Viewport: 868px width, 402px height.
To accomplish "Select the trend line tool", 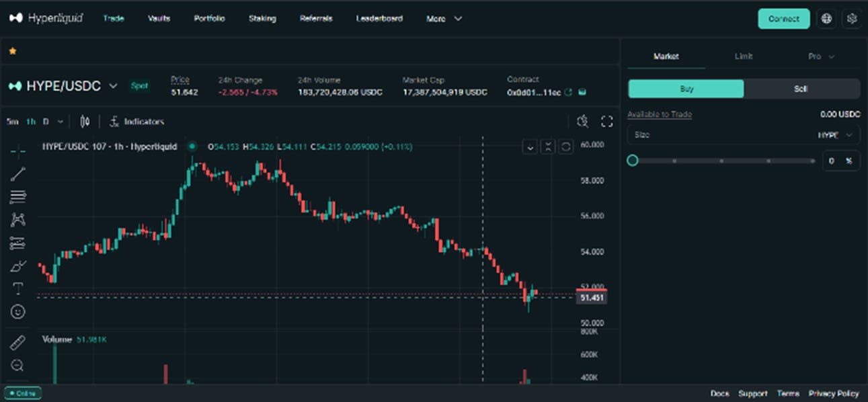I will pyautogui.click(x=18, y=174).
